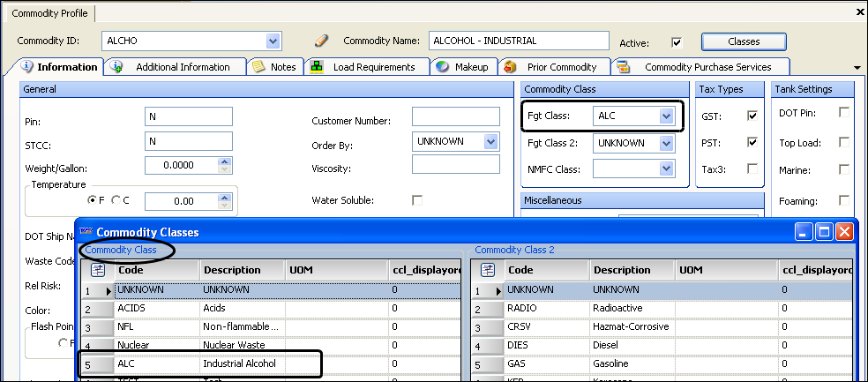This screenshot has height=382, width=868.
Task: Open the Order By dropdown
Action: tap(490, 141)
